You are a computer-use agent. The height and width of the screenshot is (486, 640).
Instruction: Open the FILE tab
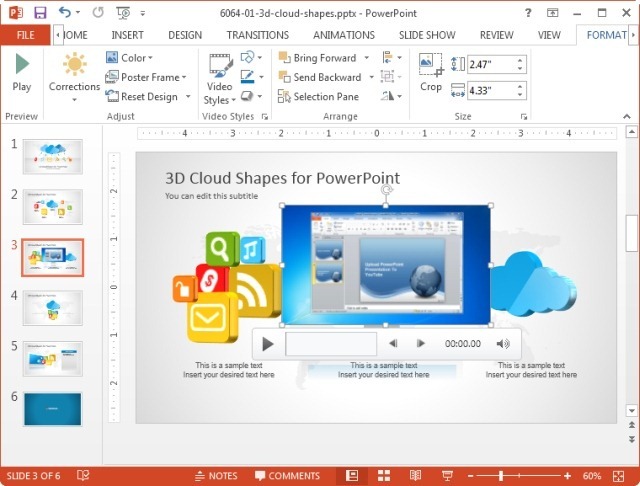pyautogui.click(x=25, y=35)
